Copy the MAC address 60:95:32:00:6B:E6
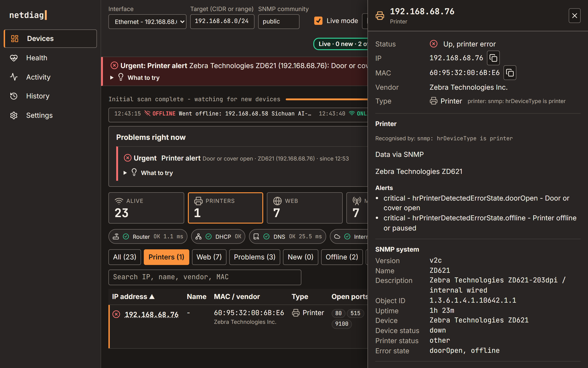The image size is (588, 368). pos(510,72)
